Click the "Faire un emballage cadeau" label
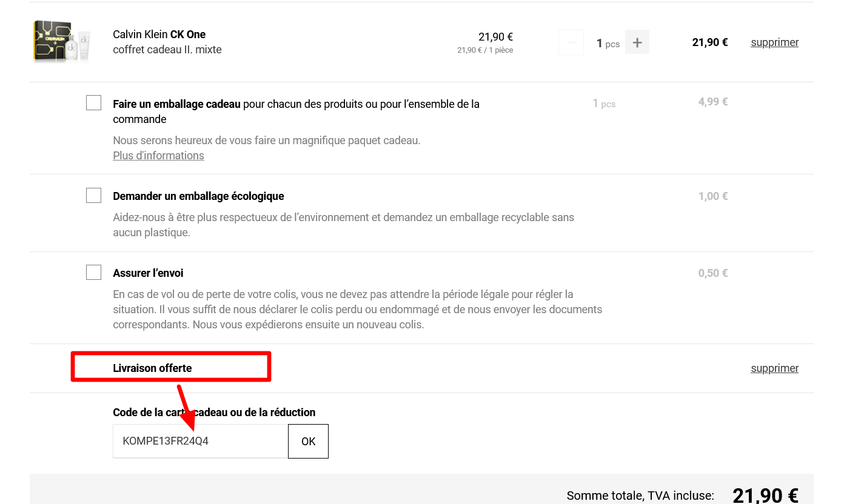 pyautogui.click(x=176, y=104)
